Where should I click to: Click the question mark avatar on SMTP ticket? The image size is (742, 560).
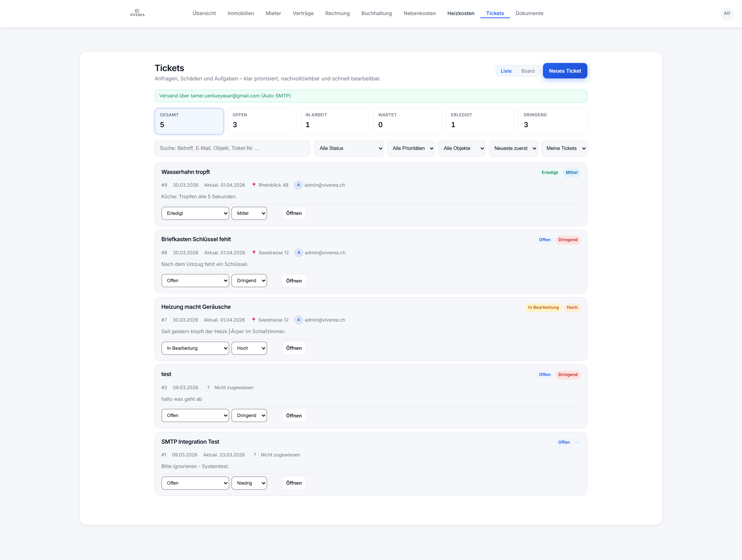click(x=255, y=455)
